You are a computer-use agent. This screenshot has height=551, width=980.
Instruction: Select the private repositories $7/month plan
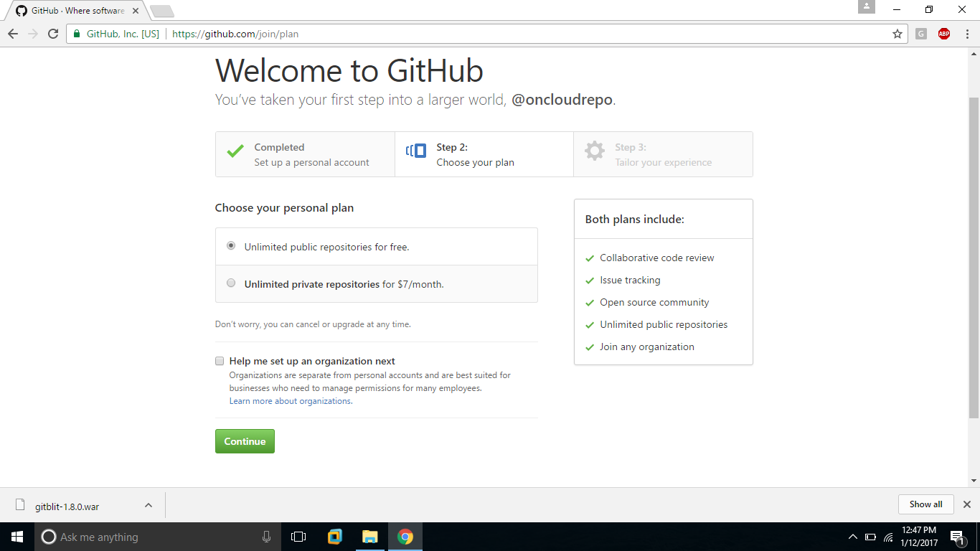coord(231,283)
